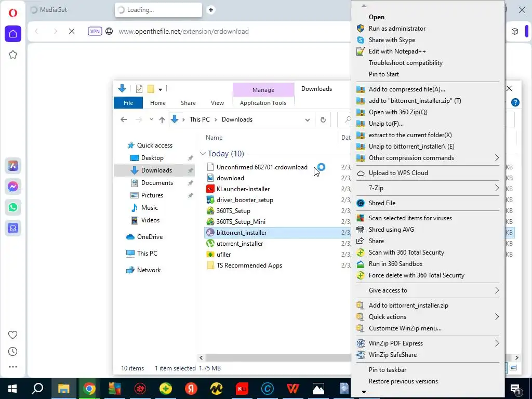Expand Other compression commands submenu
Viewport: 532px width, 399px height.
point(428,158)
